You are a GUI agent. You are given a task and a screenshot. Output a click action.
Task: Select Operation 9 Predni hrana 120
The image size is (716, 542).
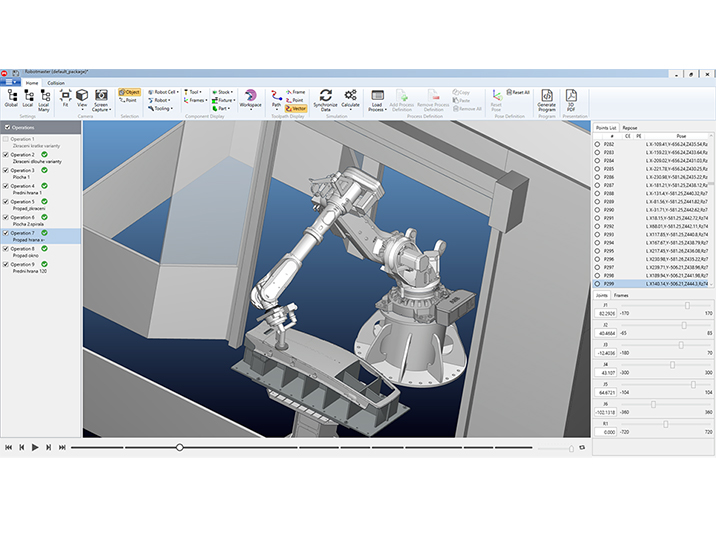point(41,268)
